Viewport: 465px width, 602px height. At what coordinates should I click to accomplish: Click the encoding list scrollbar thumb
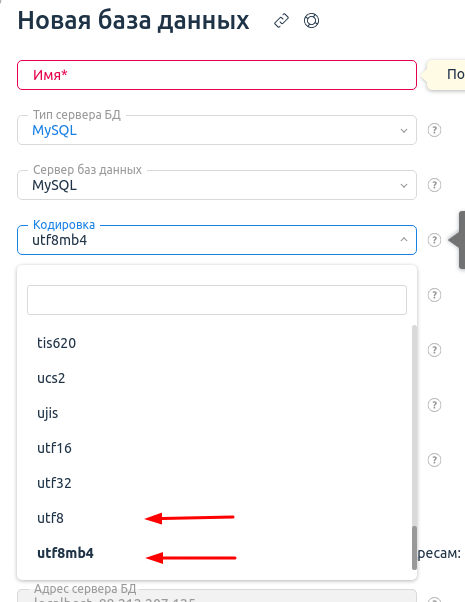click(x=414, y=548)
